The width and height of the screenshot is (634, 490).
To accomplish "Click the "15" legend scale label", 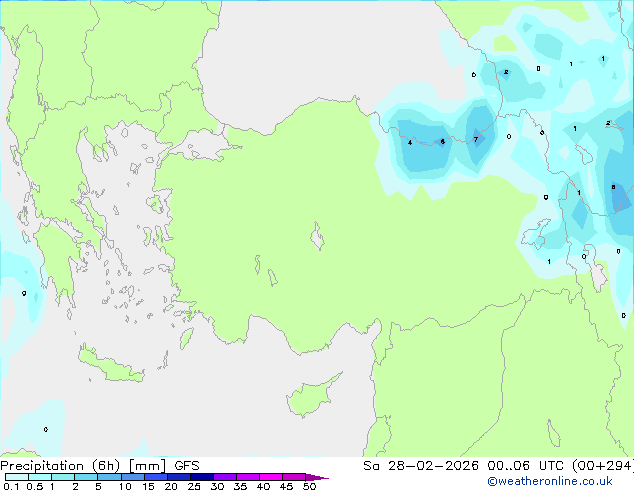I will 148,486.
